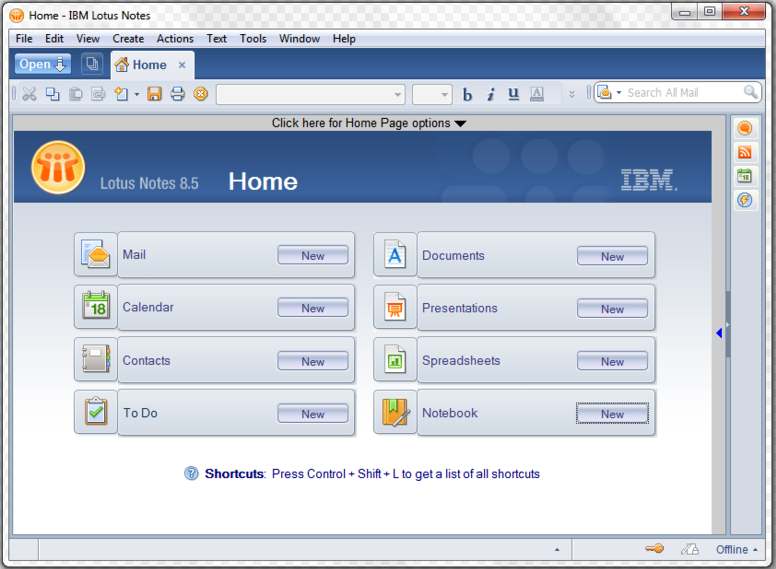Create new Mail message
This screenshot has height=569, width=776.
click(313, 255)
